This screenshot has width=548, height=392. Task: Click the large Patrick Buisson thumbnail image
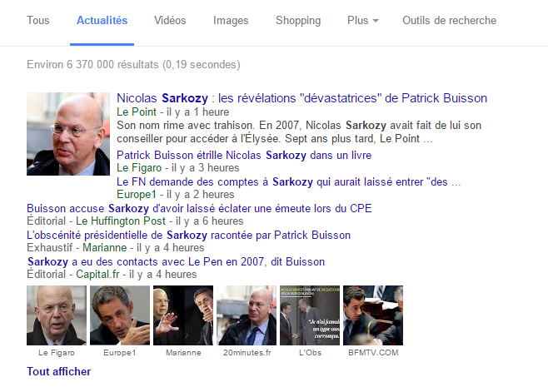68,134
